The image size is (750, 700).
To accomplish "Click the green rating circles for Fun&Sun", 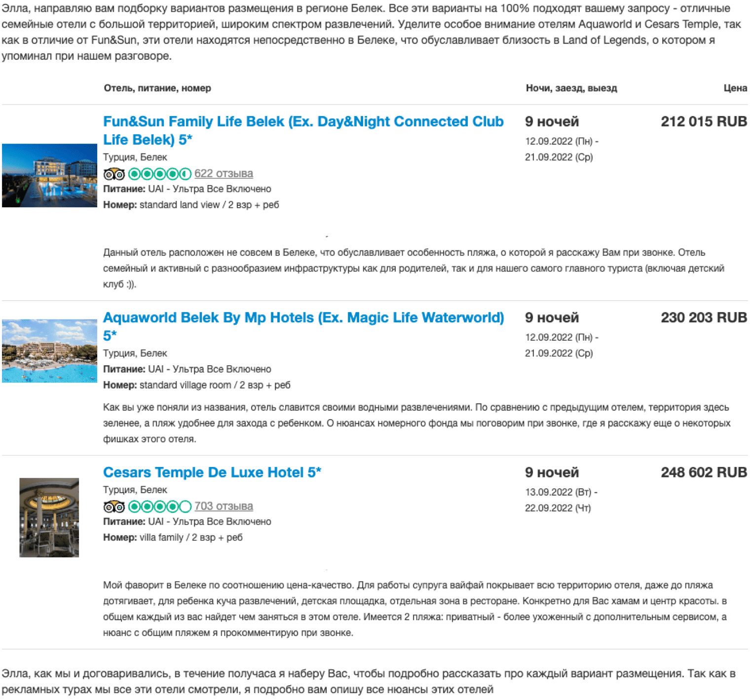I will pyautogui.click(x=159, y=174).
